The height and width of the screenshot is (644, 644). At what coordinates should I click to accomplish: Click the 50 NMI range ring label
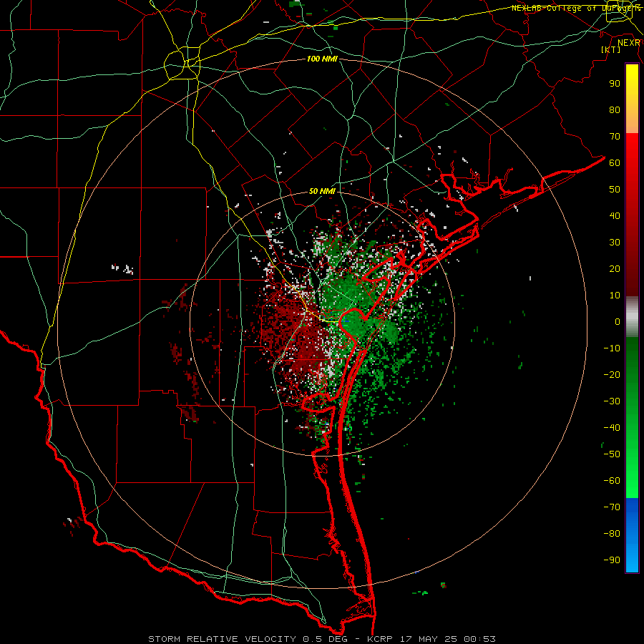coord(322,191)
